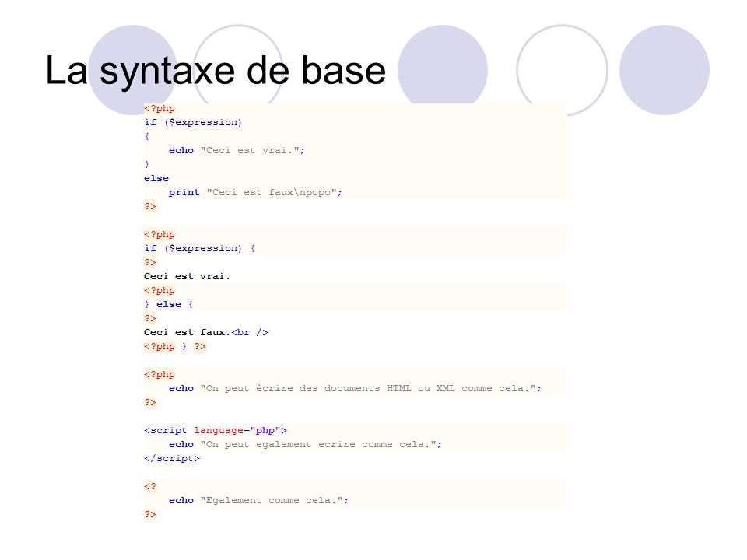Click the line echo "Ceci est vrai.";
Screen dimensions: 747x560
point(237,150)
